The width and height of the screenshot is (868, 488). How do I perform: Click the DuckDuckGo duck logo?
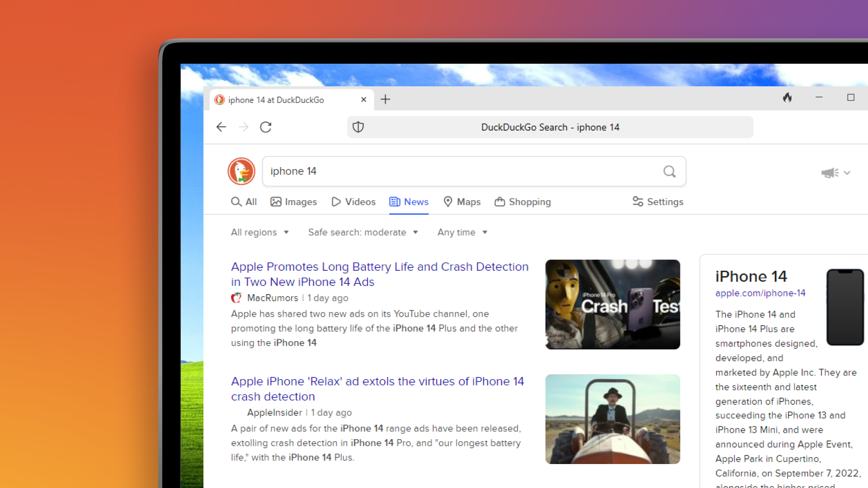click(241, 171)
